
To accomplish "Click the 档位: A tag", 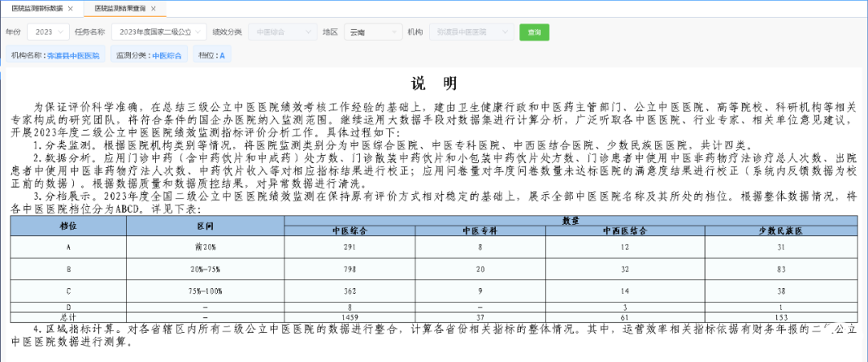I will click(x=212, y=55).
